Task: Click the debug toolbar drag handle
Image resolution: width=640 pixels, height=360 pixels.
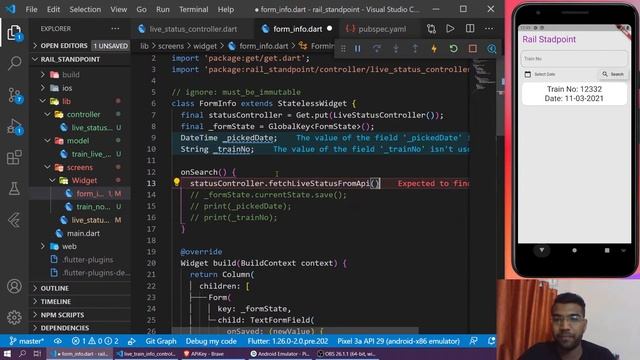Action: [x=343, y=49]
